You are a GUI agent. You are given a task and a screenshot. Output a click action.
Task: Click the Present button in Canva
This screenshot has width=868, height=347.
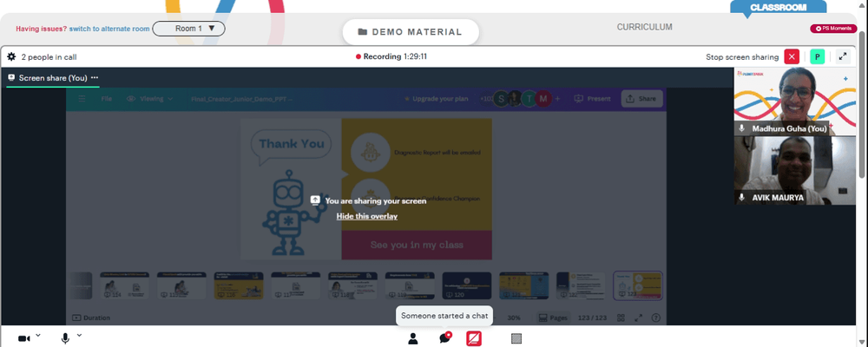(x=592, y=99)
